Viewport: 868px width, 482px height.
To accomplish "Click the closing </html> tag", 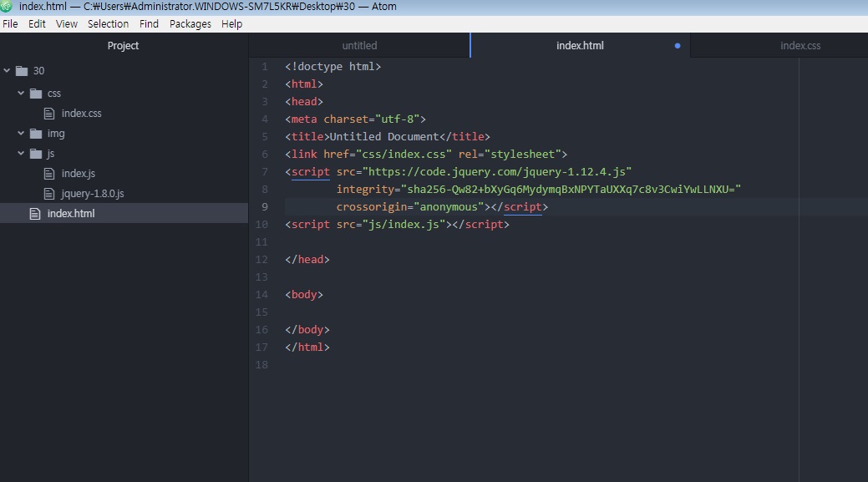I will coord(307,348).
